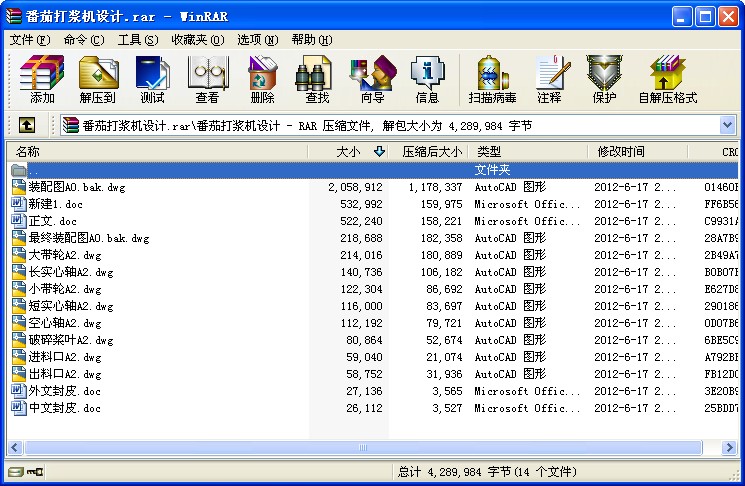Click the icon of 破碎浆叶A2.dwg

pyautogui.click(x=19, y=340)
